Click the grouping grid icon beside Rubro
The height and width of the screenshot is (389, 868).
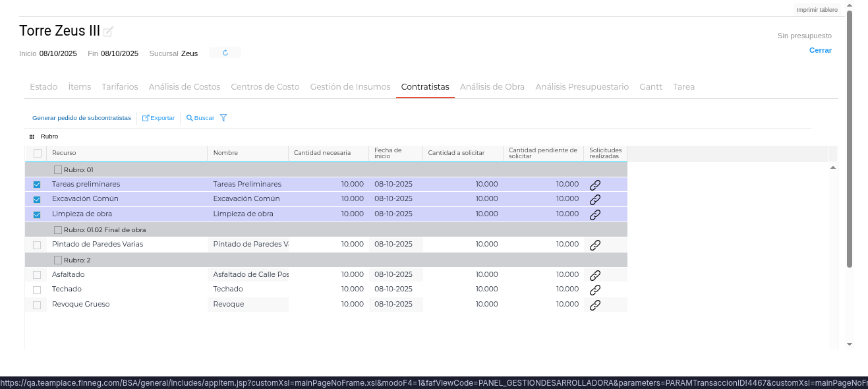(x=32, y=136)
